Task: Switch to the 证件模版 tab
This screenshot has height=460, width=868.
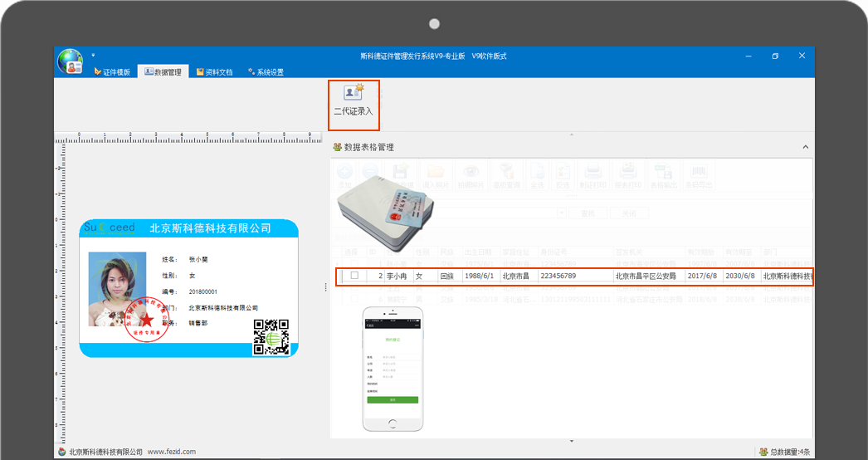Action: (112, 72)
